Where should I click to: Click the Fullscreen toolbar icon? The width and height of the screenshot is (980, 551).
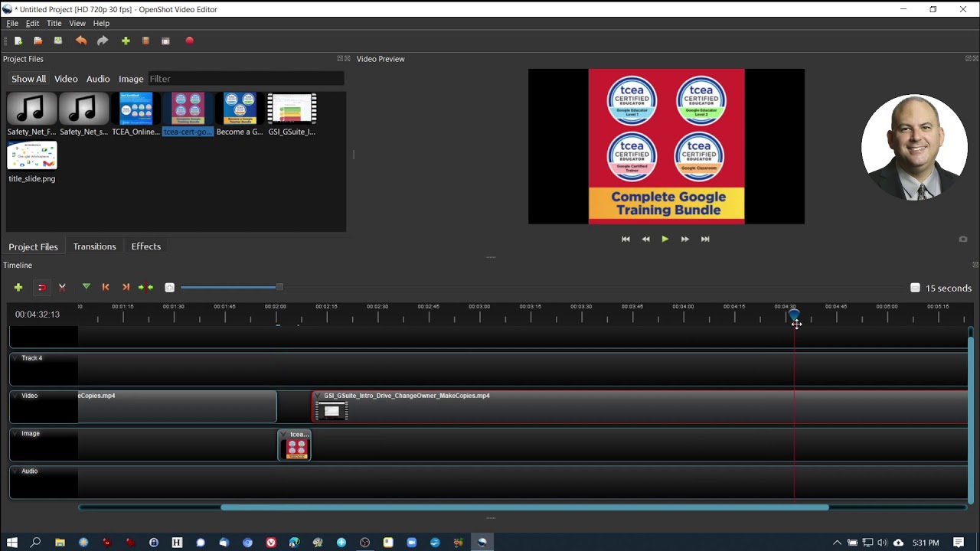[x=165, y=41]
